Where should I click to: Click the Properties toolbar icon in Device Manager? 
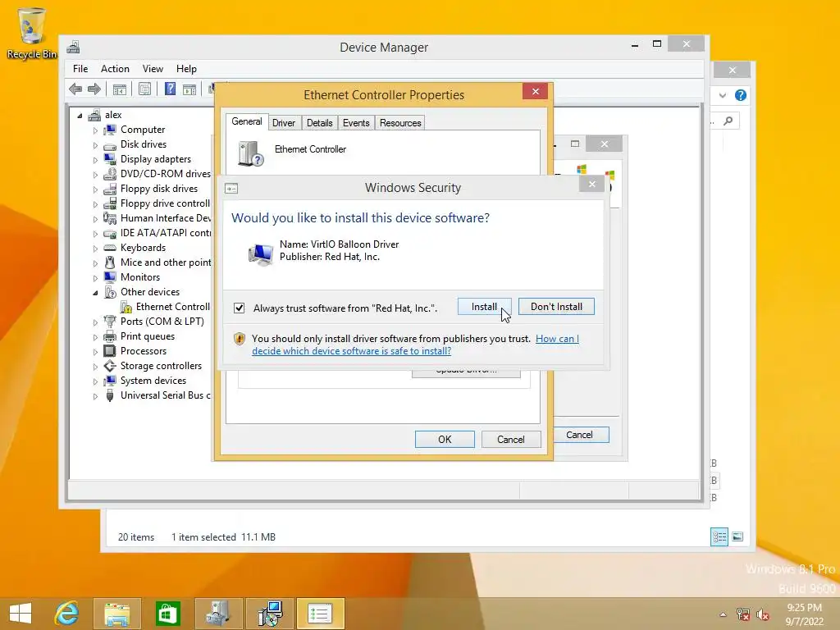(x=144, y=89)
